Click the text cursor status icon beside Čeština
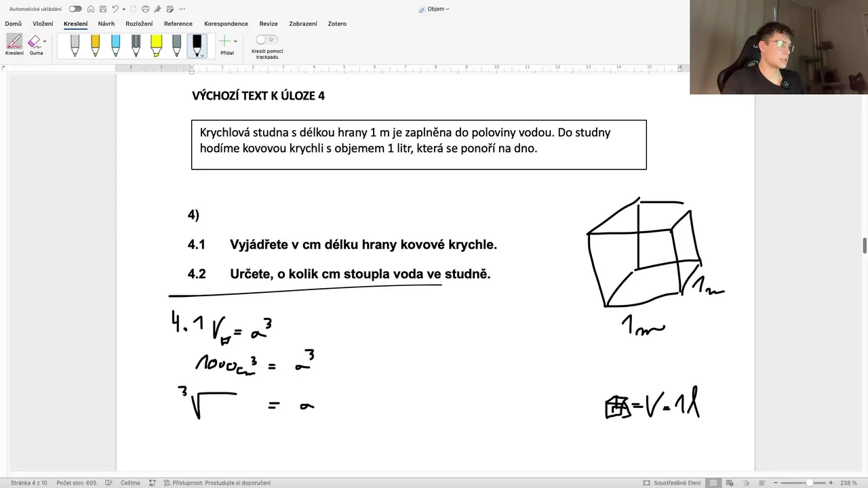 pyautogui.click(x=153, y=483)
